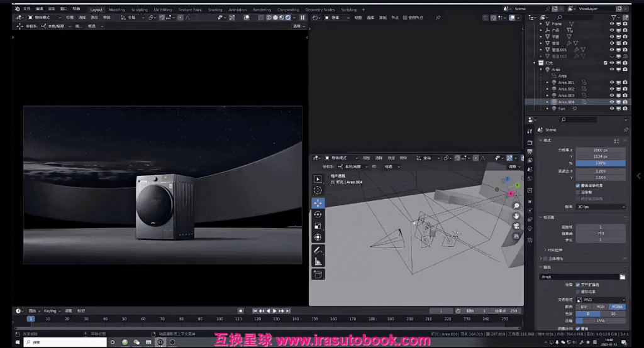
Task: Select the RGBA color mode button
Action: 616,307
